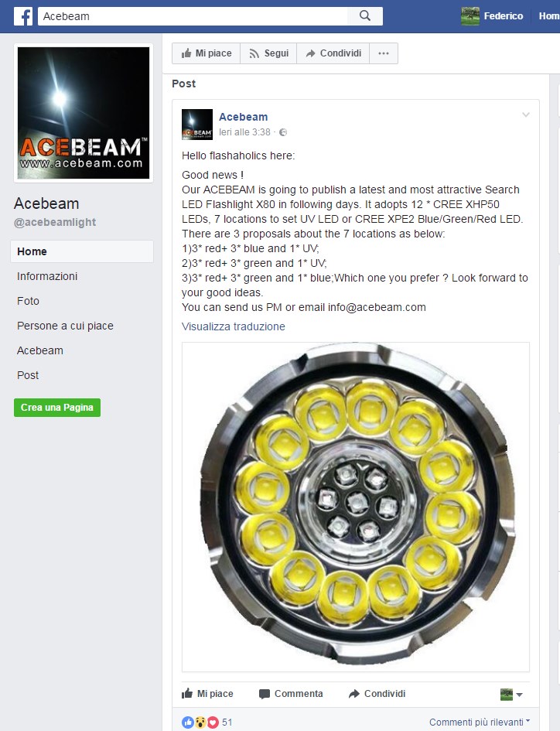Click the search magnifier button
Viewport: 560px width, 731px height.
[x=365, y=16]
